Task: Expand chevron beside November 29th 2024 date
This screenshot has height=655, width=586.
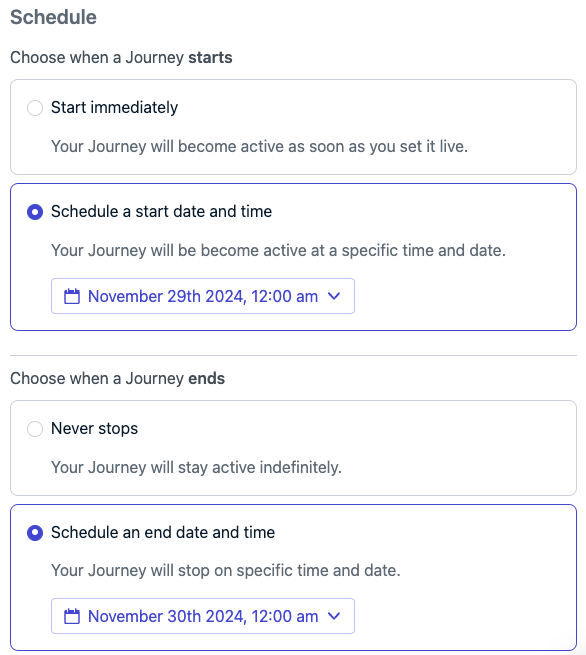Action: tap(334, 296)
